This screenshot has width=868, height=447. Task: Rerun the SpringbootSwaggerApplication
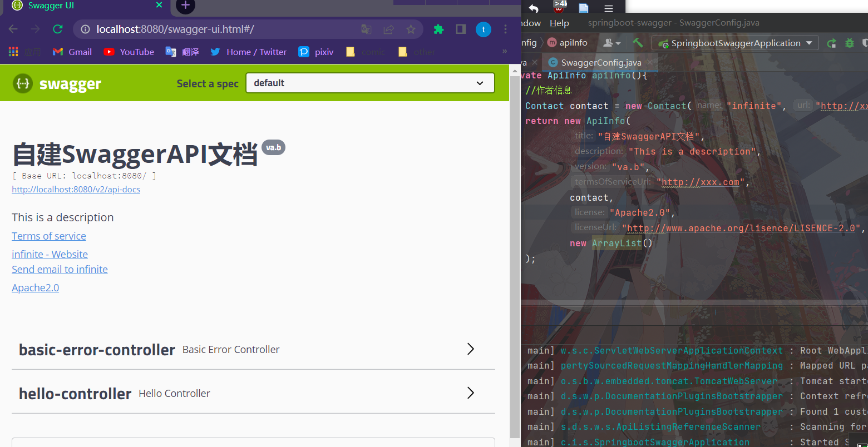point(831,43)
